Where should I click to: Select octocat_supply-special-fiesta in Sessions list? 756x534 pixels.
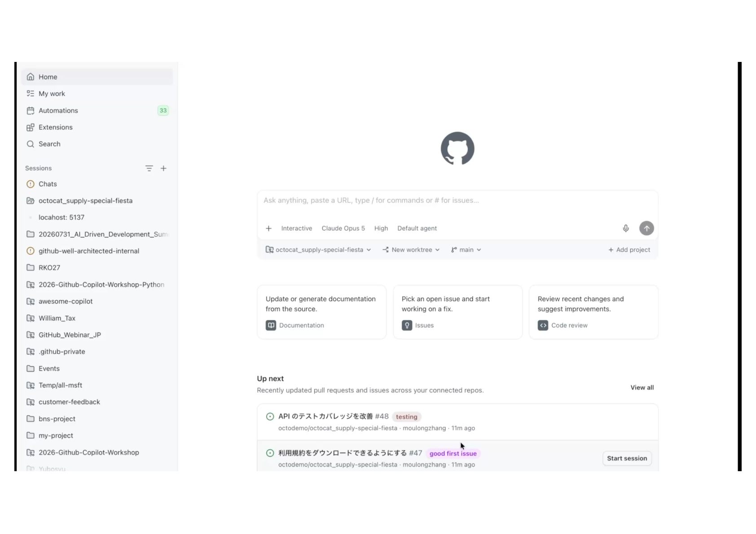97,201
